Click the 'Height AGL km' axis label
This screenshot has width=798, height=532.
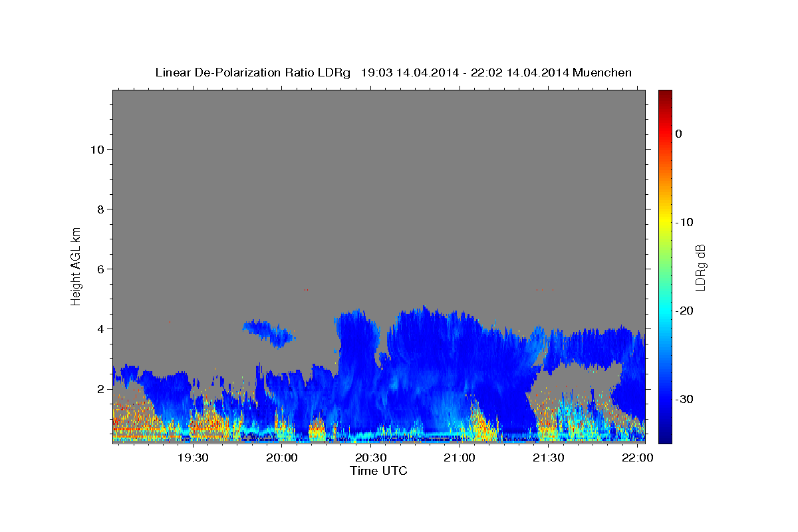76,266
